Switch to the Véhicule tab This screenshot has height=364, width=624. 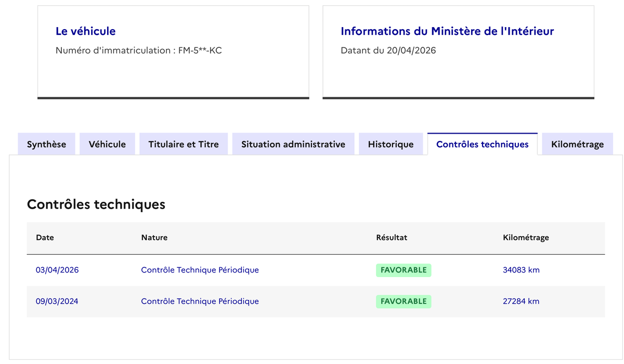107,144
